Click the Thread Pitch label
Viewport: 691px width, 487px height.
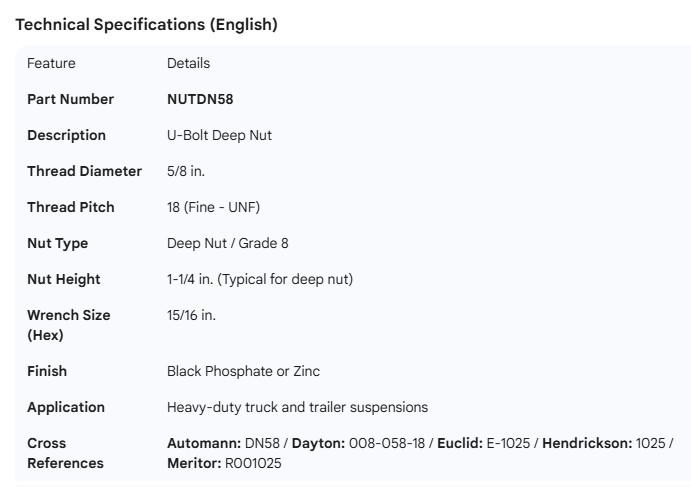pyautogui.click(x=71, y=207)
